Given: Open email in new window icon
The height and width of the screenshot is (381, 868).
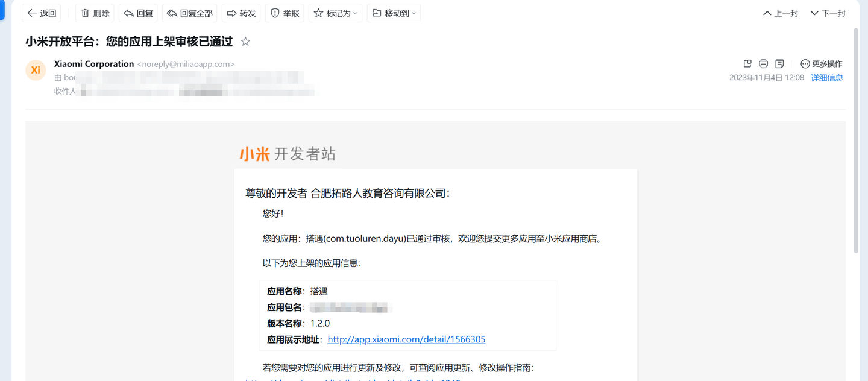Looking at the screenshot, I should pos(747,64).
